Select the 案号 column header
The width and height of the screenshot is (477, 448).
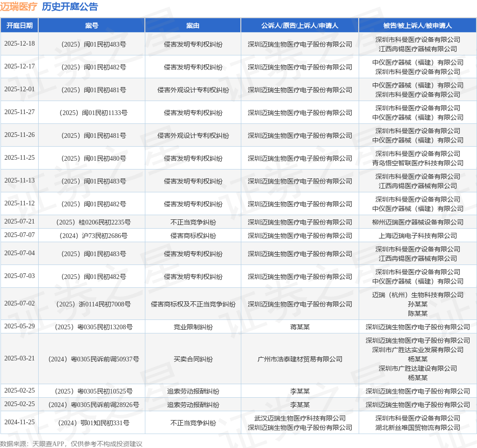click(x=92, y=26)
